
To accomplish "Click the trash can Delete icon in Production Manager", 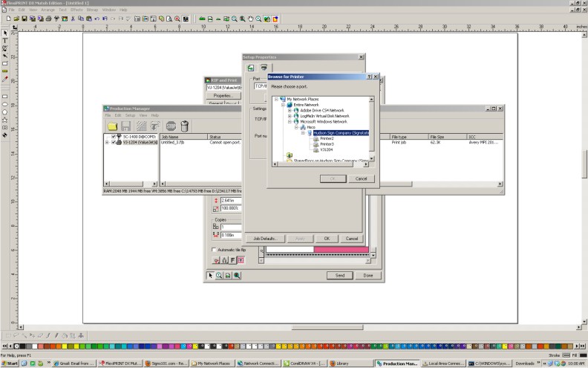I will tap(185, 126).
